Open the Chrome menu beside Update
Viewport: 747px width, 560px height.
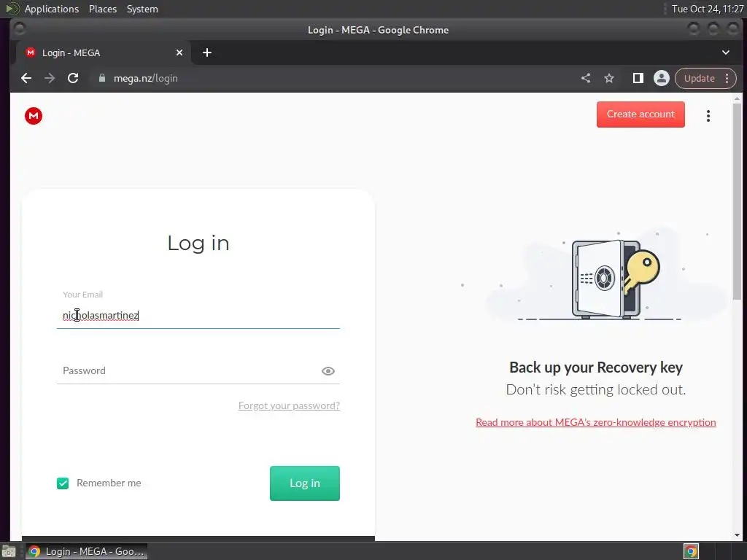(727, 78)
